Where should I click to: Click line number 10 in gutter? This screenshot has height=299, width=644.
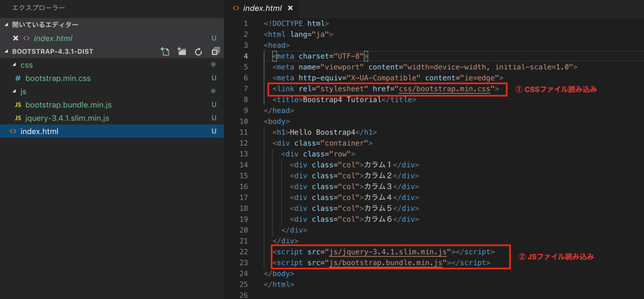point(244,121)
